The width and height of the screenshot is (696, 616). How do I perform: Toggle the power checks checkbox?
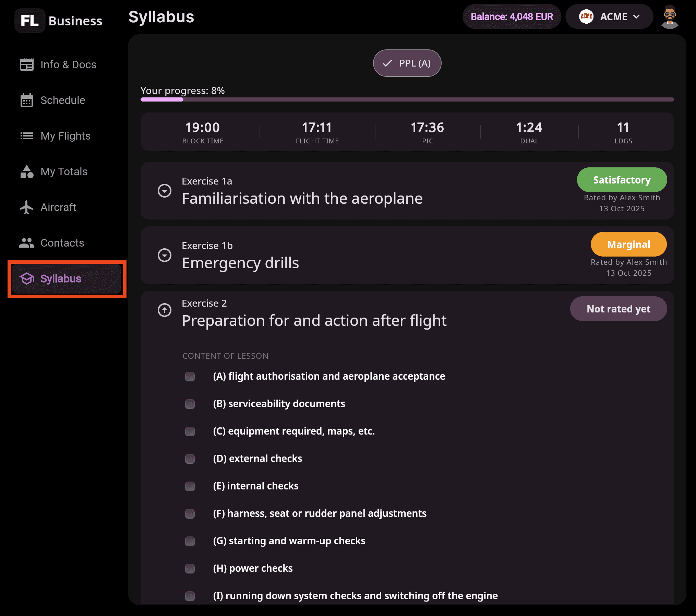tap(190, 569)
